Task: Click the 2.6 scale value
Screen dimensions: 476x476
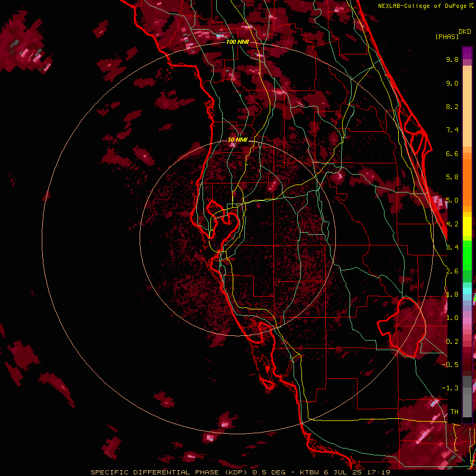Action: [x=452, y=271]
